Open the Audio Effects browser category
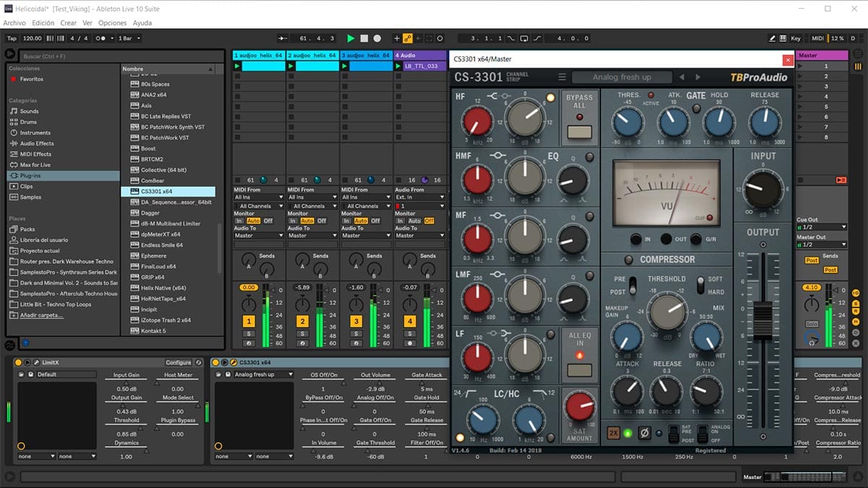 (x=36, y=143)
